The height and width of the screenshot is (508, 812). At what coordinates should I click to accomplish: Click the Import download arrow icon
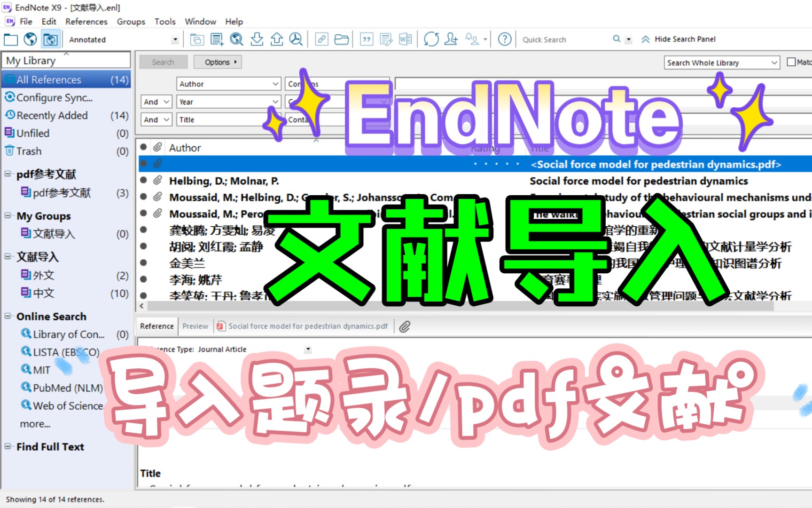[257, 40]
